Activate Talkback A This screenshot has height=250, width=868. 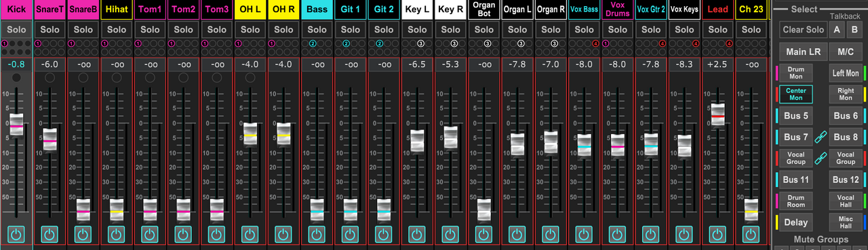click(x=837, y=30)
